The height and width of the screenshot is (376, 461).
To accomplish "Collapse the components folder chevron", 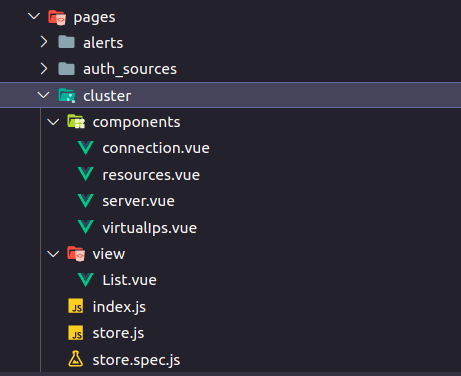I will pos(53,122).
